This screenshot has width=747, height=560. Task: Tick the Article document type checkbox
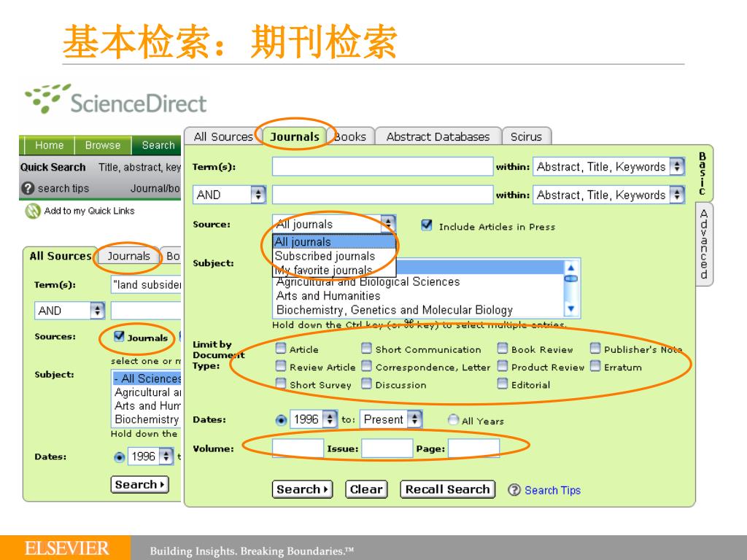coord(281,348)
